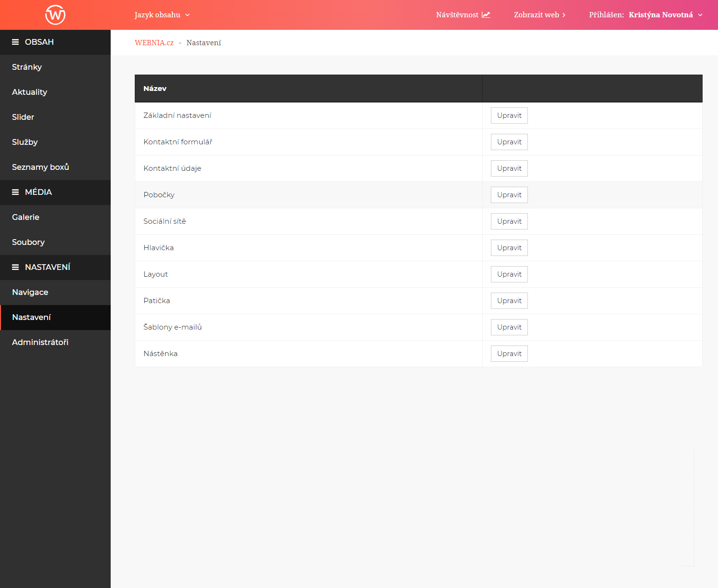Click the hamburger icon next to NASTAVENÍ
718x588 pixels.
click(x=15, y=268)
